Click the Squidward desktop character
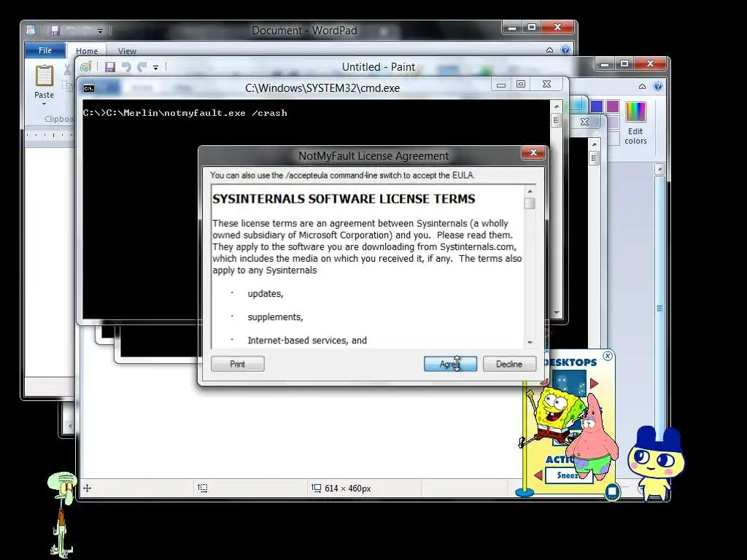The width and height of the screenshot is (747, 560). tap(63, 513)
